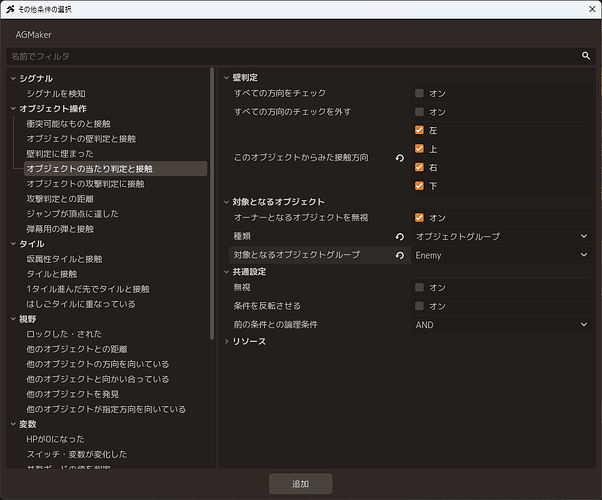This screenshot has height=500, width=602.
Task: Open the Enemy object group dropdown
Action: click(x=501, y=255)
